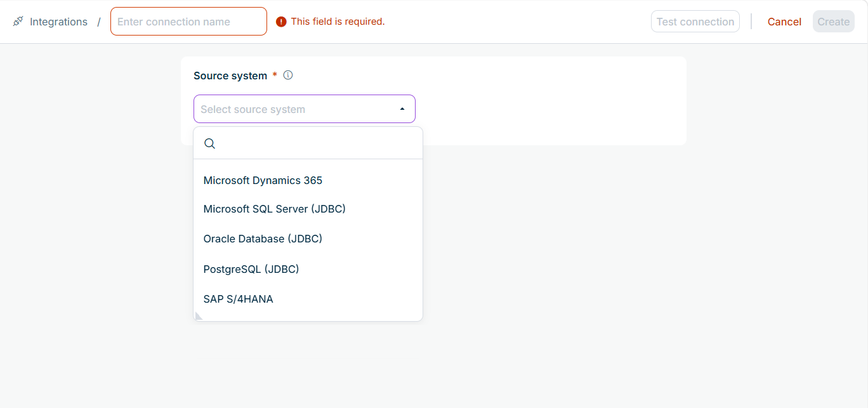The width and height of the screenshot is (868, 408).
Task: Click the Create button
Action: pyautogui.click(x=833, y=22)
